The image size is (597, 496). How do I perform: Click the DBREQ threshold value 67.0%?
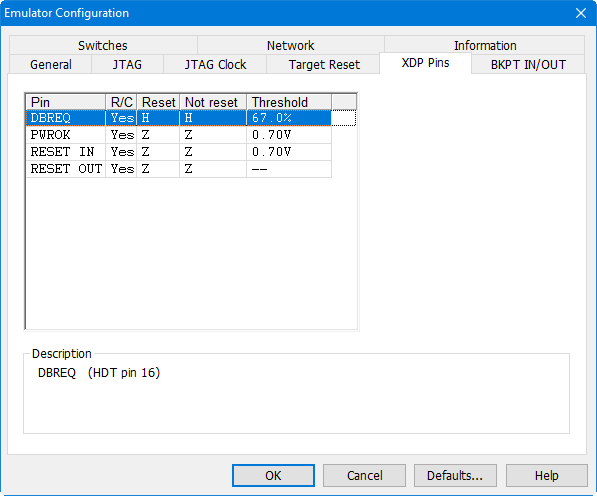(x=271, y=118)
